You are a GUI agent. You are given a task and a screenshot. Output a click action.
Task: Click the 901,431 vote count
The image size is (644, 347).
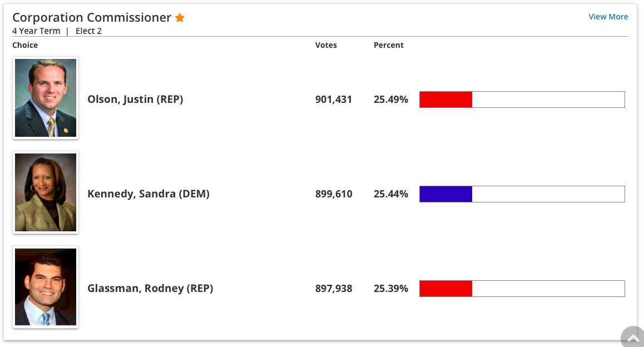point(334,100)
